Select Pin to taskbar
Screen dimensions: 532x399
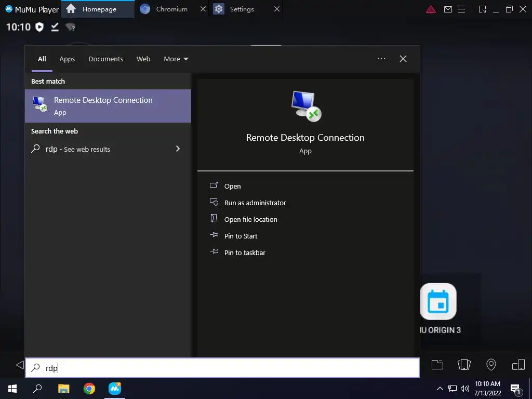(x=245, y=252)
